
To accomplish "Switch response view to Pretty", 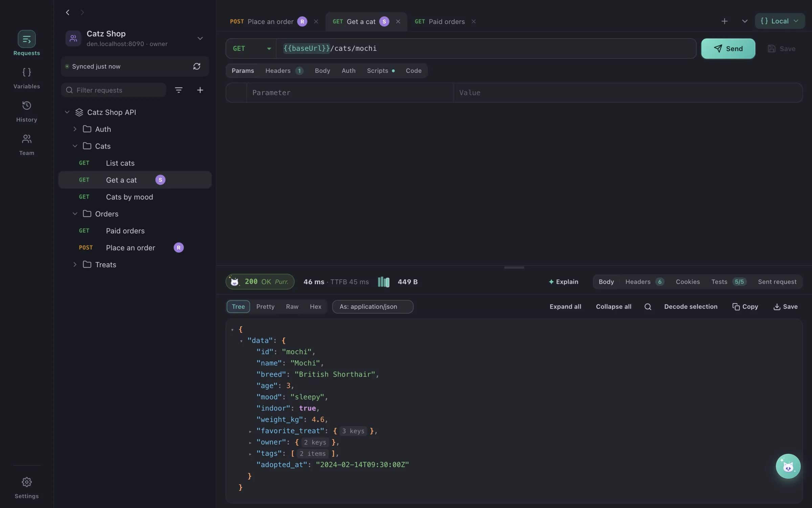I will pyautogui.click(x=265, y=307).
